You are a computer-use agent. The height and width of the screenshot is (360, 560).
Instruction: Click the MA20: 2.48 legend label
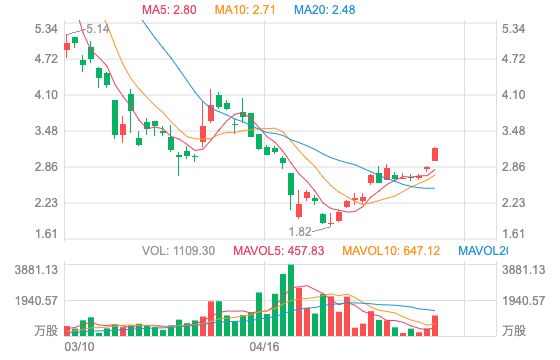[x=325, y=10]
